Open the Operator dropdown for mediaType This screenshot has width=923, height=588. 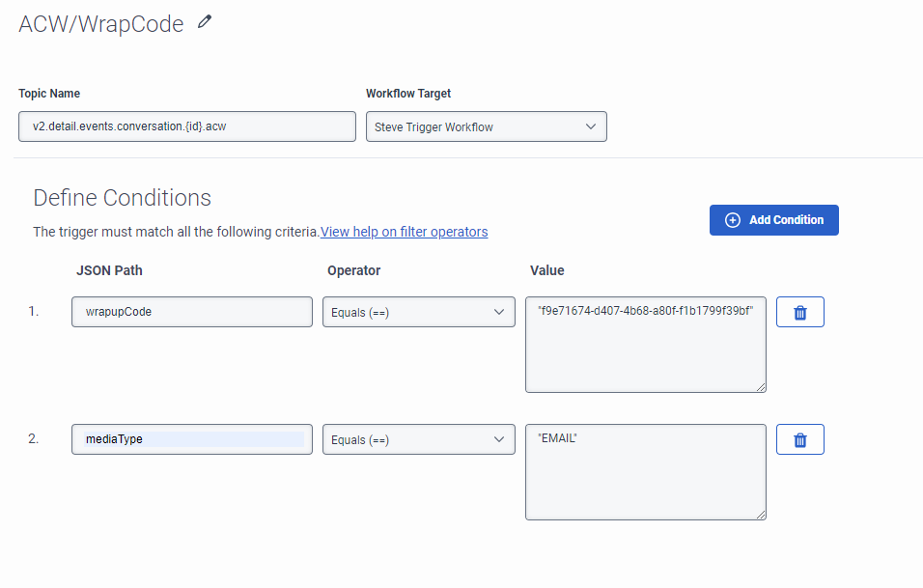pyautogui.click(x=418, y=439)
